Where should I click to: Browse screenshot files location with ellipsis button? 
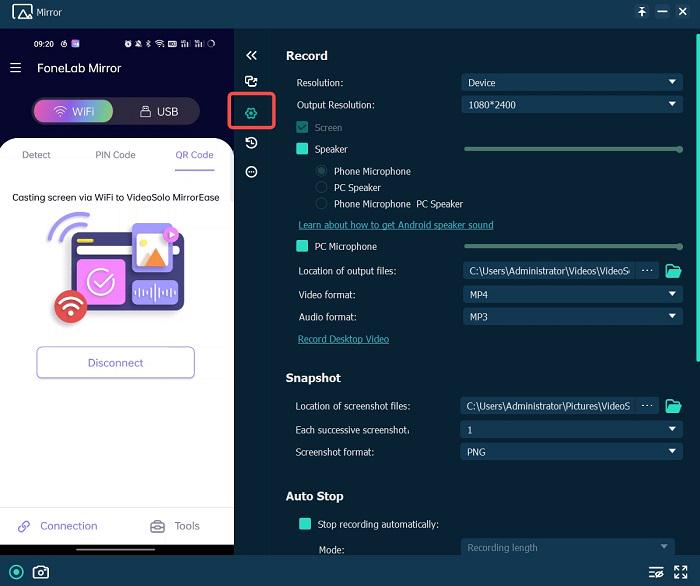[x=647, y=406]
